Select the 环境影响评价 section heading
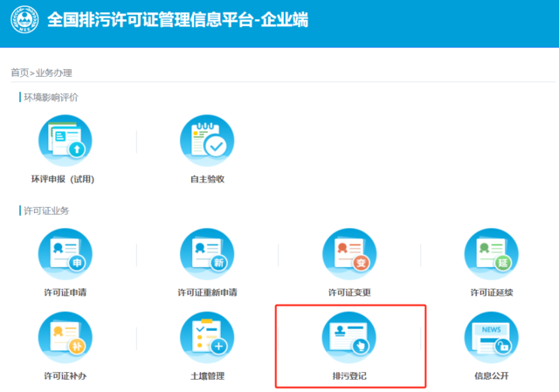This screenshot has height=392, width=559. (x=51, y=97)
